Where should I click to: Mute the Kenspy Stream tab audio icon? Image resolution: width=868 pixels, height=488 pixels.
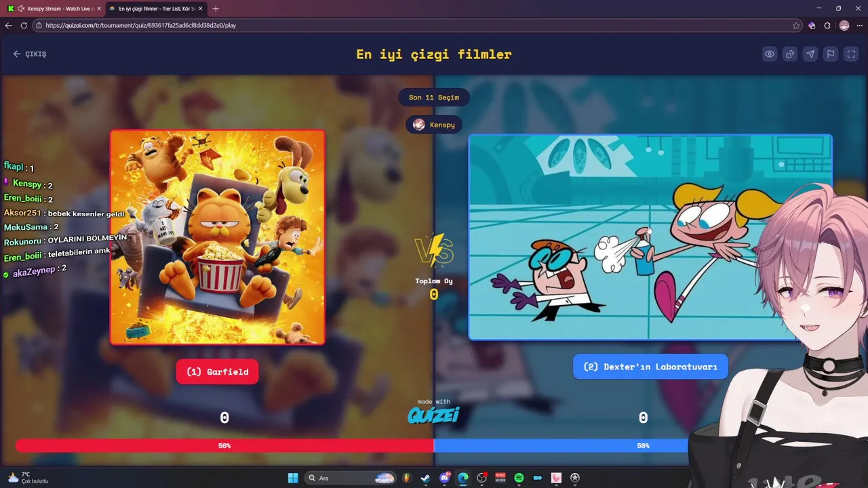coord(21,9)
